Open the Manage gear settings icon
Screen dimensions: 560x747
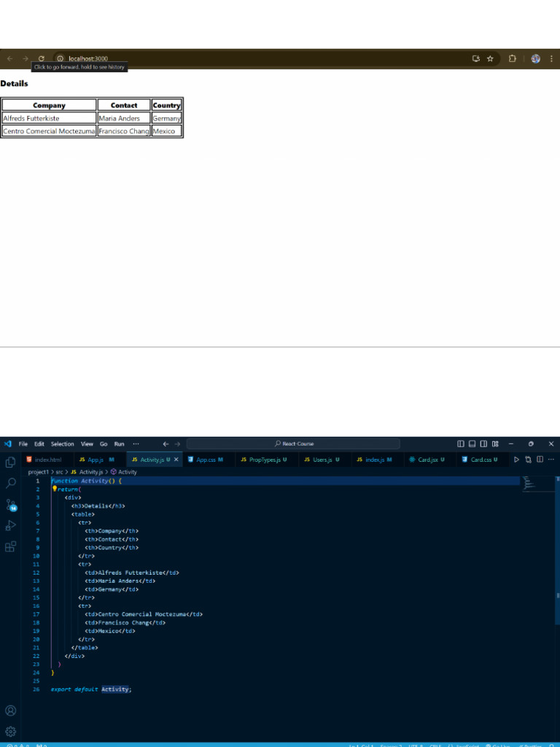click(10, 731)
